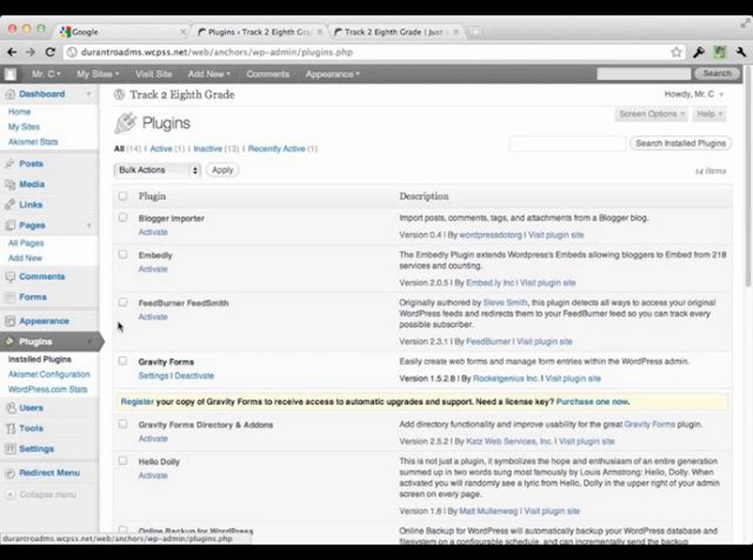Check the Embedly plugin checkbox

pyautogui.click(x=123, y=254)
